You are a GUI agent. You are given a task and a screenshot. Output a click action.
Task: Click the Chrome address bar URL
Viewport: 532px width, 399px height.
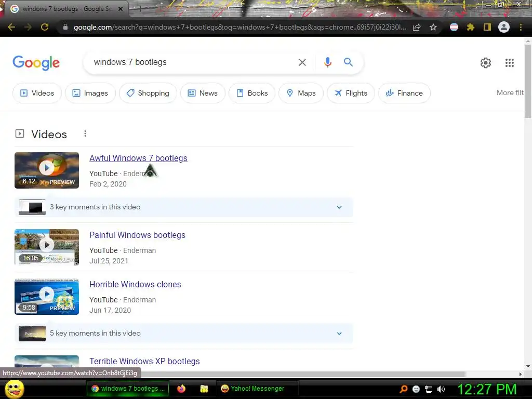point(240,27)
